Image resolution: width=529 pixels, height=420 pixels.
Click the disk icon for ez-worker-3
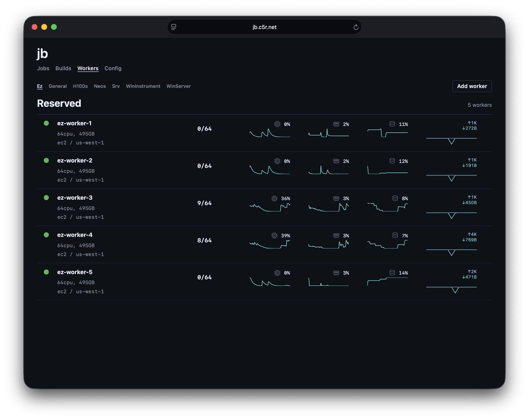[395, 198]
